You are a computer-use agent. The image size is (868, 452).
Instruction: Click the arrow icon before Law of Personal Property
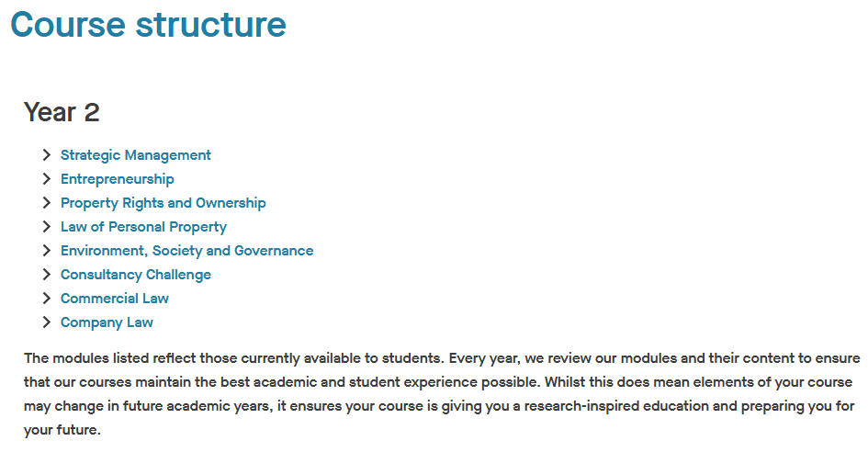pos(47,227)
